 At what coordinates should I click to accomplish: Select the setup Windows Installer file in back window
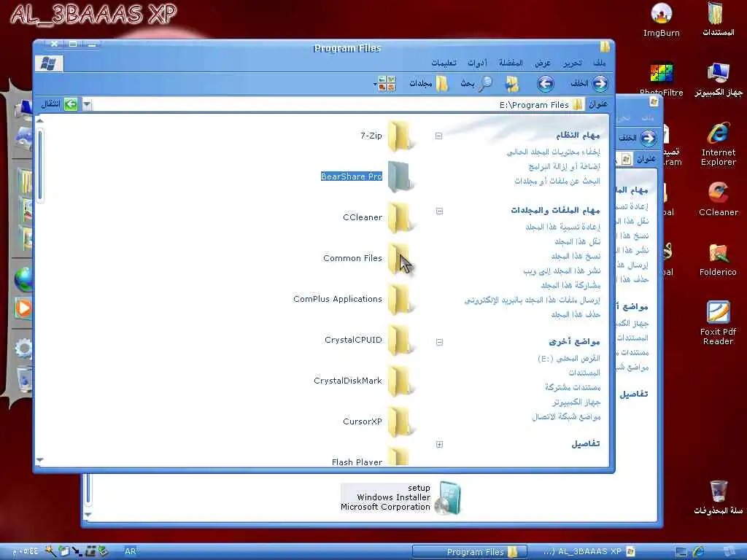click(x=400, y=497)
